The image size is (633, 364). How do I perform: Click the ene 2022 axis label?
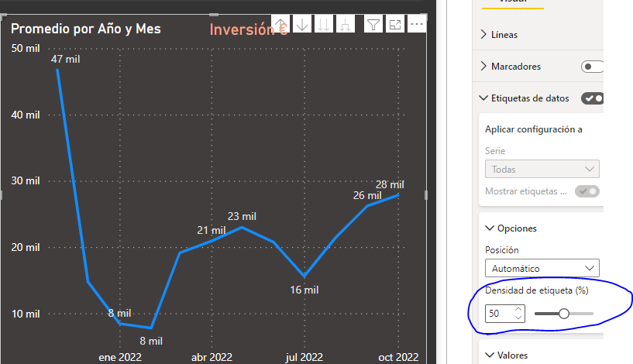coord(120,357)
